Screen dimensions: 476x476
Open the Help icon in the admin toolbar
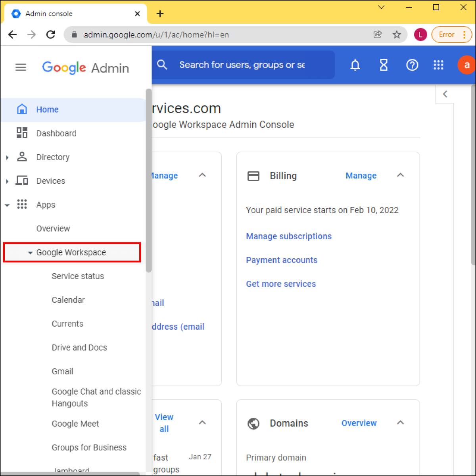(x=412, y=65)
